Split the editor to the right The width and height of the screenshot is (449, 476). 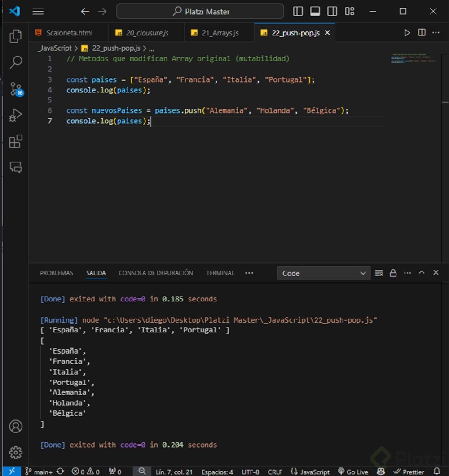pyautogui.click(x=422, y=33)
